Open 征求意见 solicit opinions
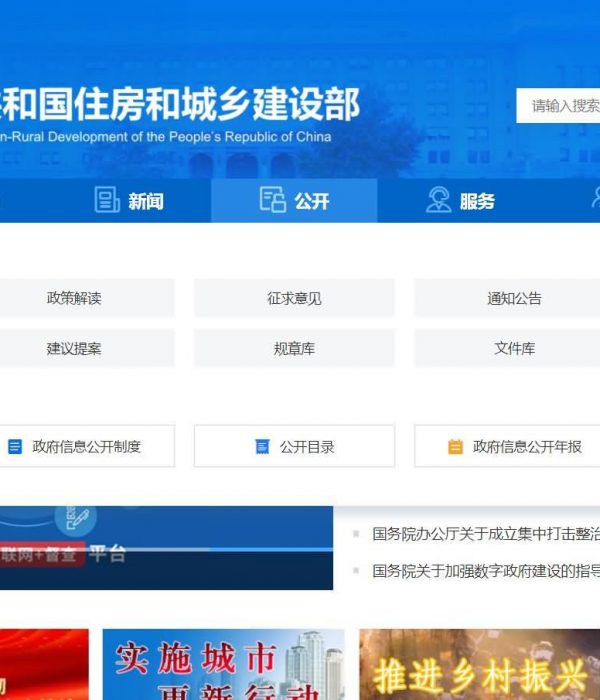The image size is (600, 700). click(x=294, y=298)
